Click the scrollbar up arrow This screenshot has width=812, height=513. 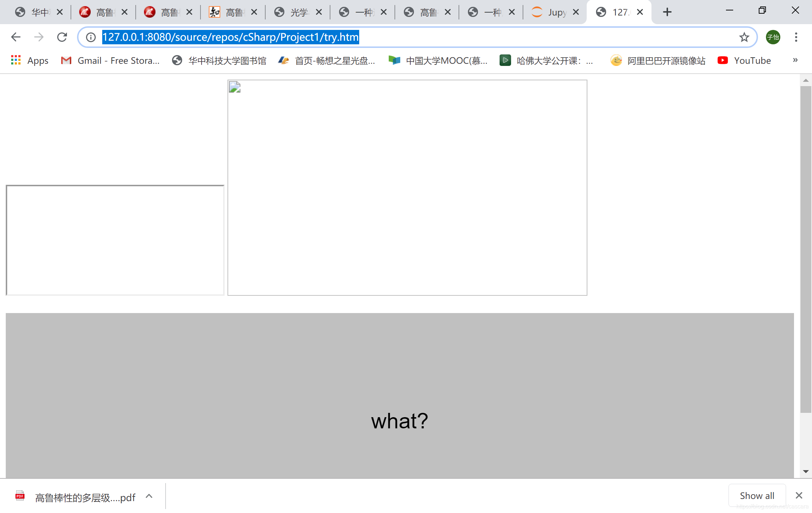(x=806, y=80)
